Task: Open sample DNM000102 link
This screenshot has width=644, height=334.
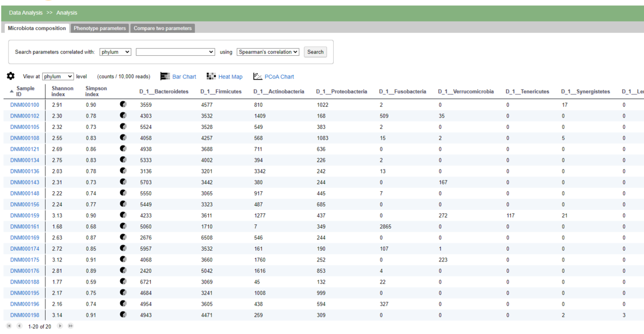Action: click(25, 116)
